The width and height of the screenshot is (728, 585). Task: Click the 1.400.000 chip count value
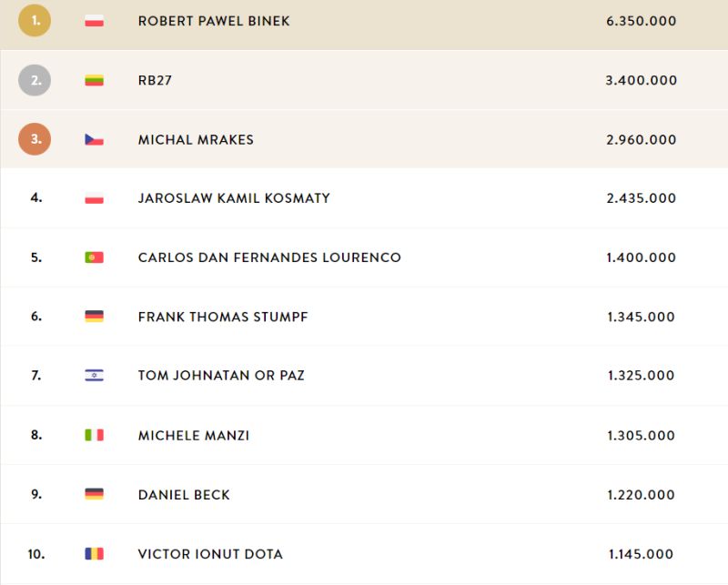click(x=642, y=257)
